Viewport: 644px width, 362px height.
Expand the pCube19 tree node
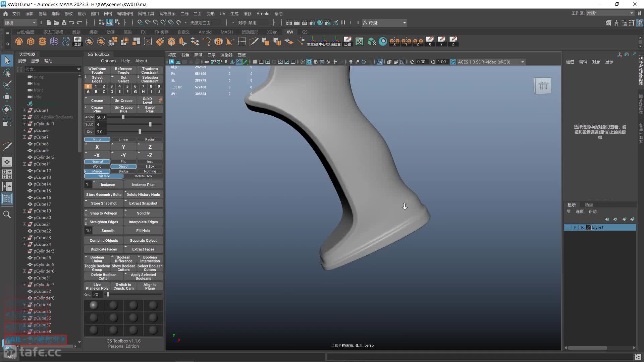pos(24,211)
